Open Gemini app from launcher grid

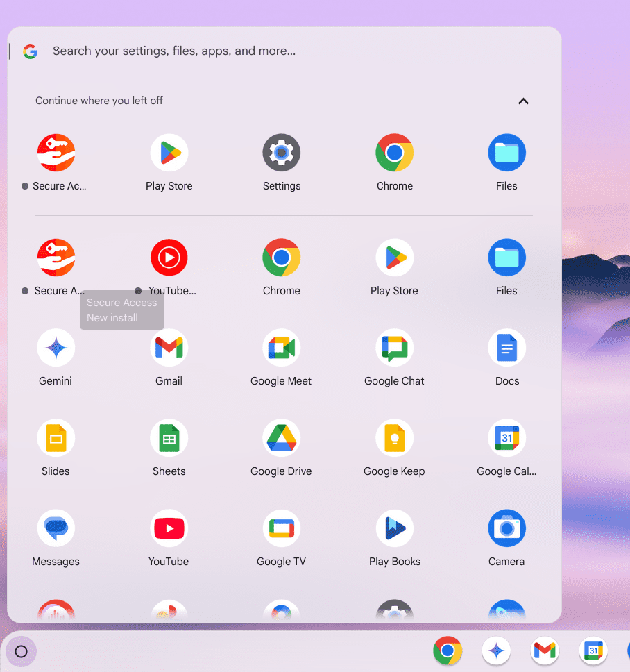point(56,348)
